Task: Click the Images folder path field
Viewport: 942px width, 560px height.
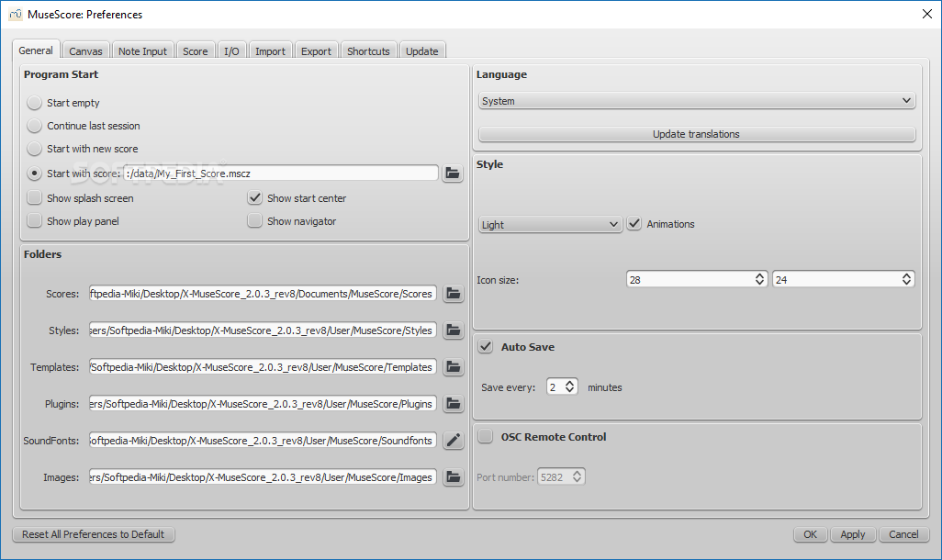Action: [x=264, y=477]
